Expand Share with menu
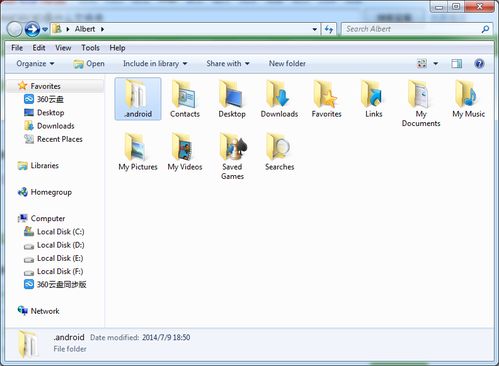The image size is (499, 366). (228, 63)
